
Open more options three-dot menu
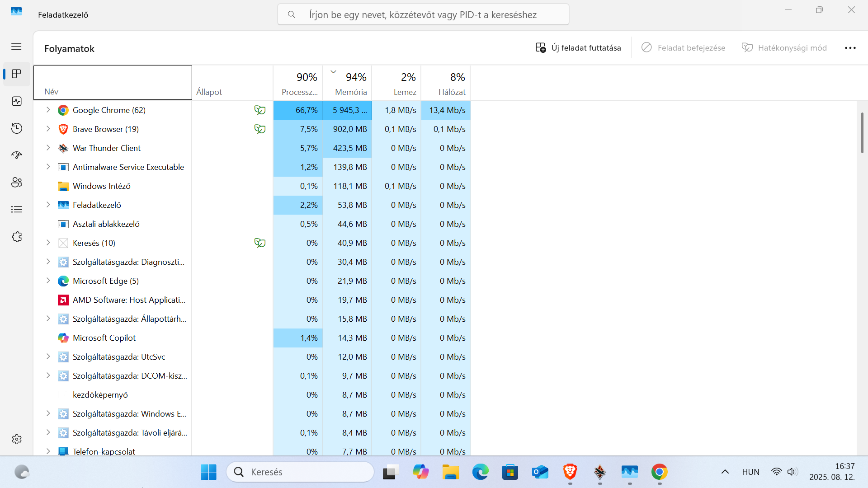tap(850, 48)
